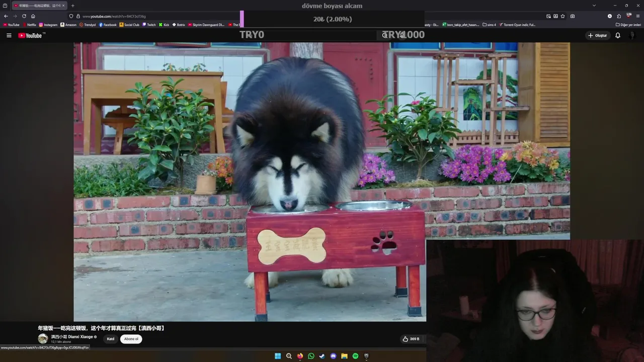Open Discord from the taskbar
Screen dimensions: 644x362
(333, 356)
